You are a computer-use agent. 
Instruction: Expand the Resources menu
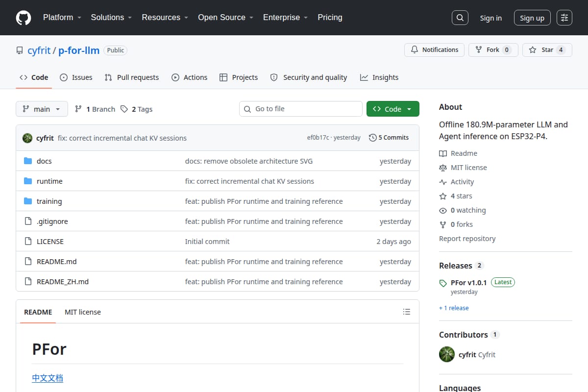pyautogui.click(x=165, y=18)
